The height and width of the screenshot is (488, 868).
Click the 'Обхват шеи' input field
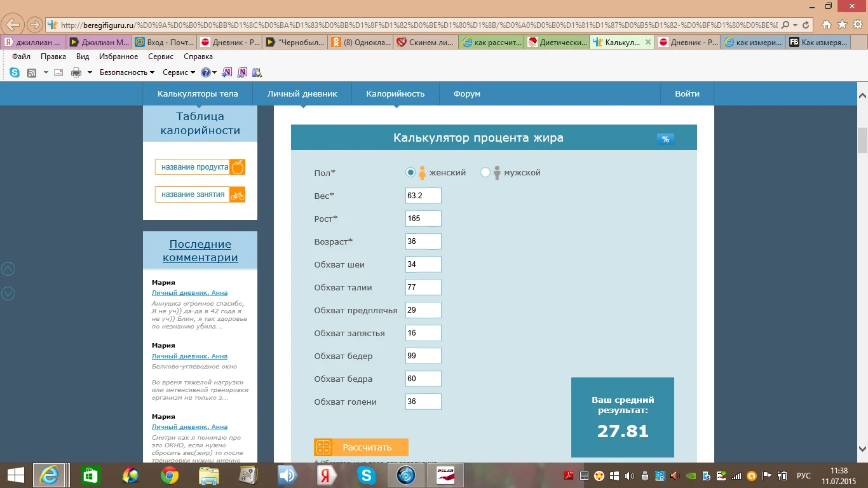(423, 264)
